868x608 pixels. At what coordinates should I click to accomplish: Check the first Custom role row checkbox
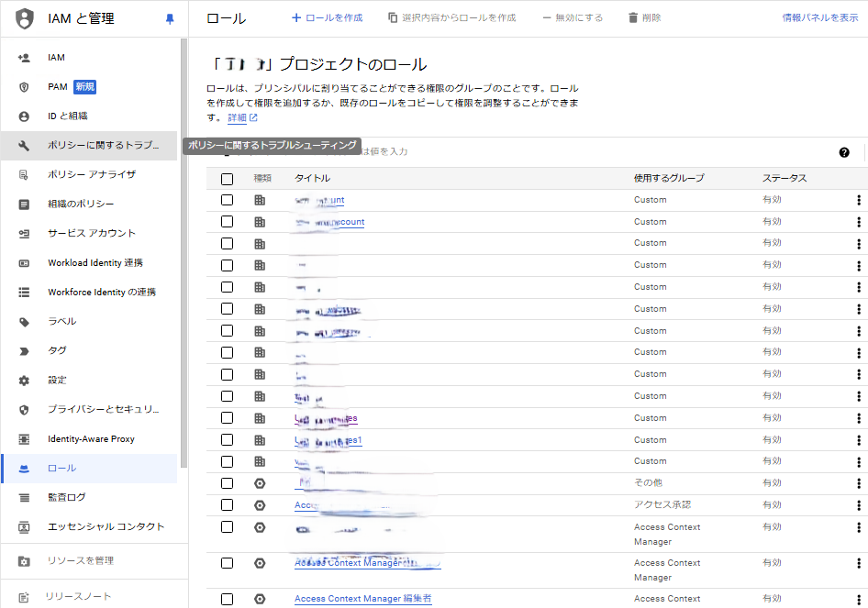click(227, 200)
